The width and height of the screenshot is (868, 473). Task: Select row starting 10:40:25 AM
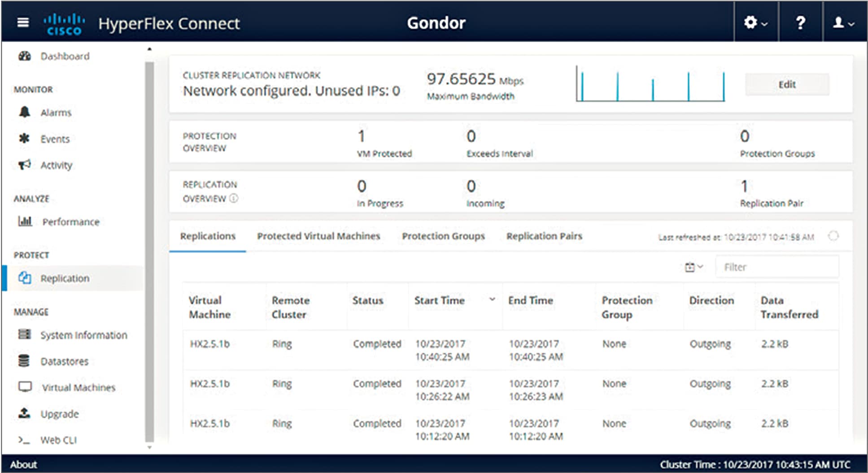click(x=510, y=350)
